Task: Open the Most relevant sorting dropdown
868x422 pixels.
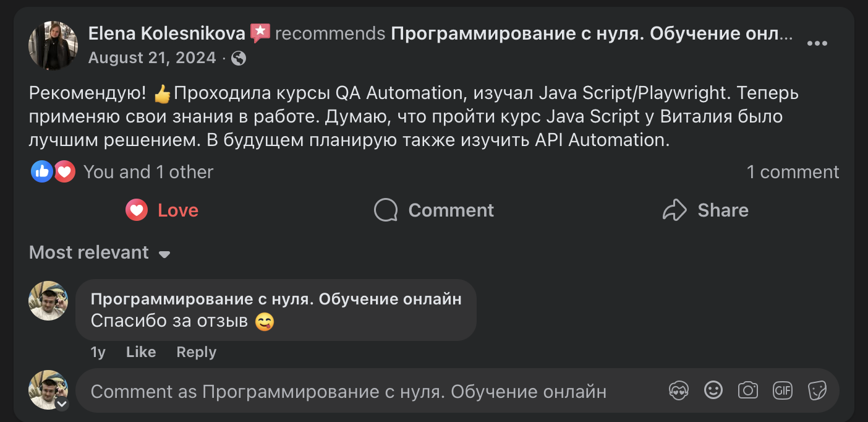Action: (x=99, y=252)
